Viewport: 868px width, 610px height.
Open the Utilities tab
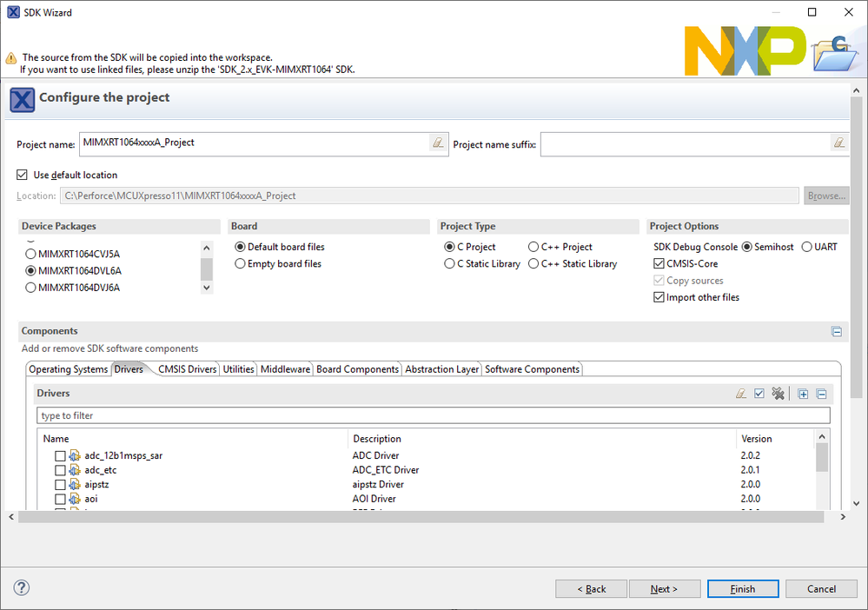(239, 369)
